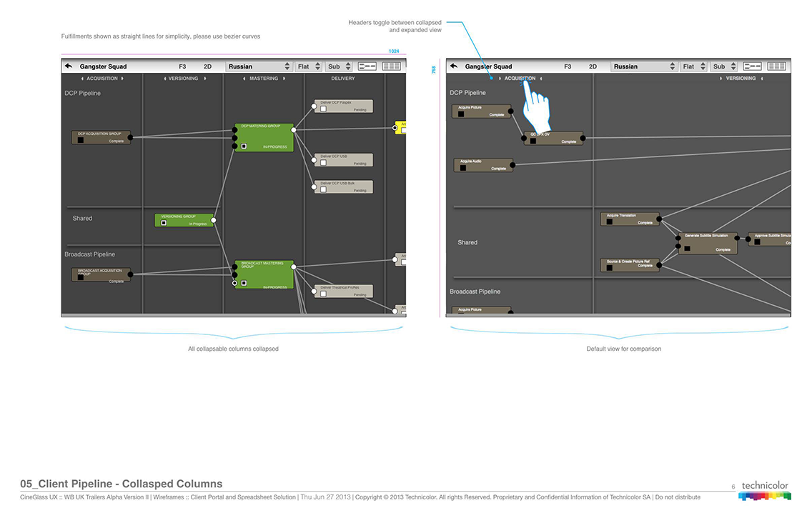Screen dimensions: 812x513
Task: Open Sub dropdown in right view
Action: pyautogui.click(x=724, y=66)
